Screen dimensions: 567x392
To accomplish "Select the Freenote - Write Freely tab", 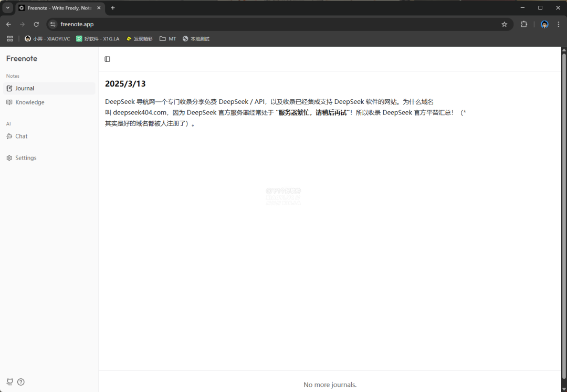I will click(x=60, y=8).
